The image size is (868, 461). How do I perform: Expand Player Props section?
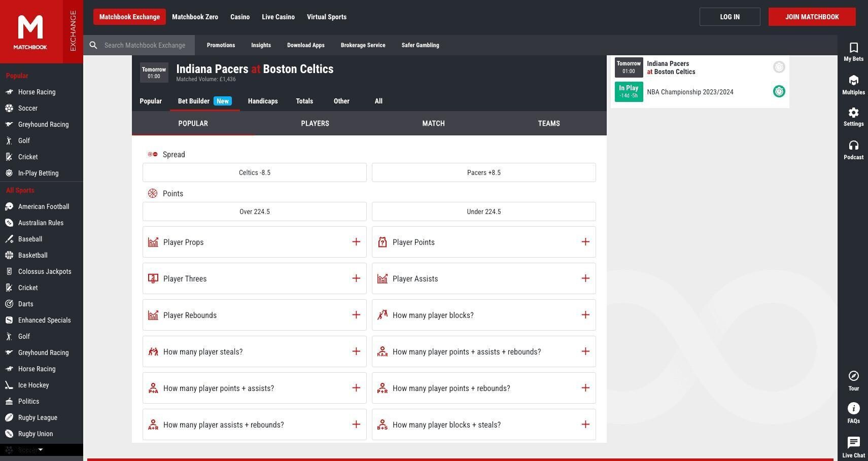click(356, 242)
